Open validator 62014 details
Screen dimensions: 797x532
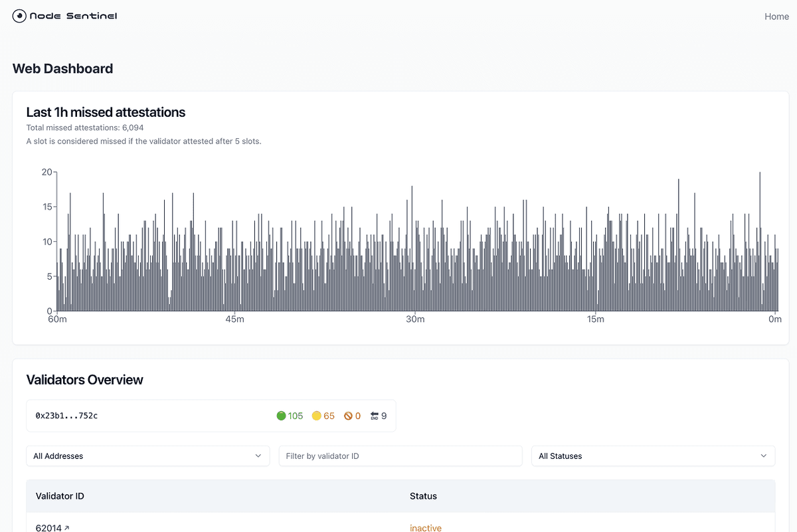pos(49,527)
